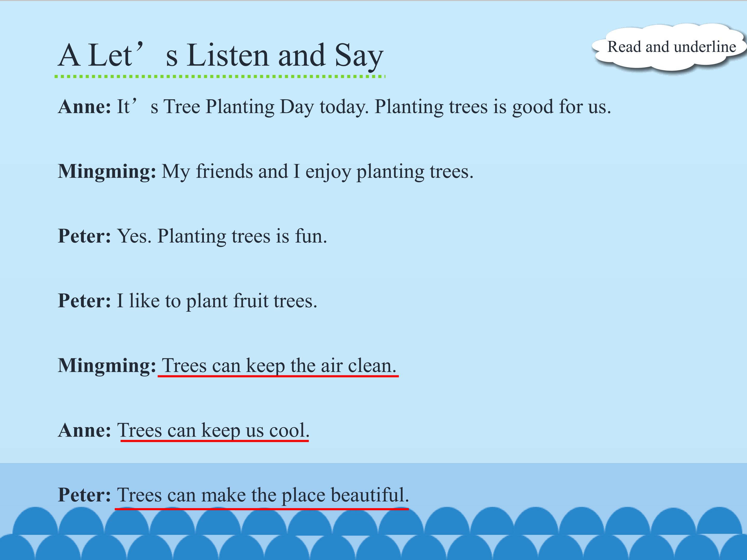Click the "Peter:" label before "Yes."
Screen dimensions: 747x560
tap(84, 236)
